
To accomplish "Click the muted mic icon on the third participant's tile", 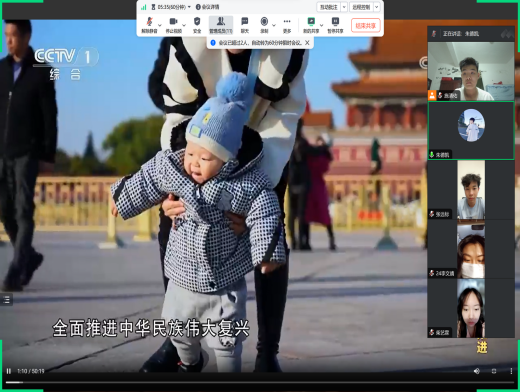I will pos(432,214).
